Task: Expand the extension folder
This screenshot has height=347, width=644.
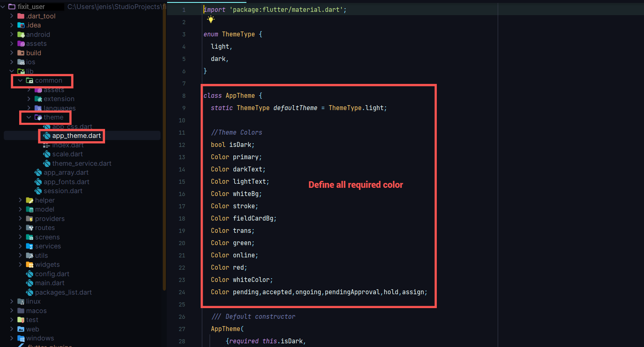Action: [x=29, y=99]
